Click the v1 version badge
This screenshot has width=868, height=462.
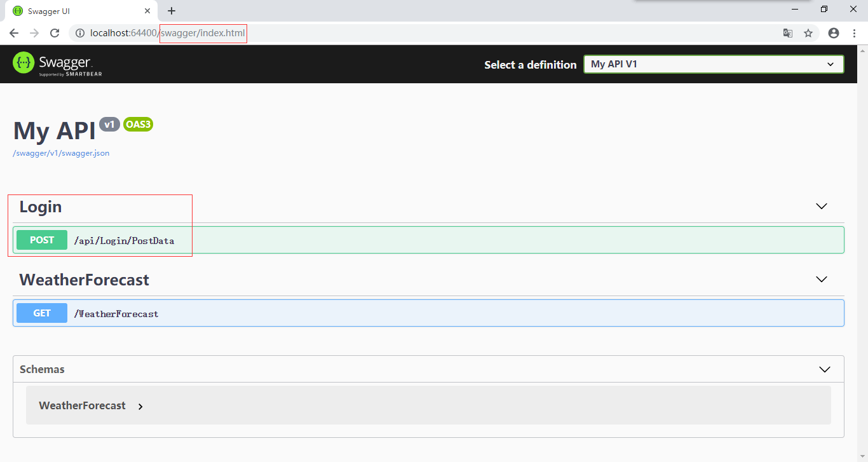109,125
